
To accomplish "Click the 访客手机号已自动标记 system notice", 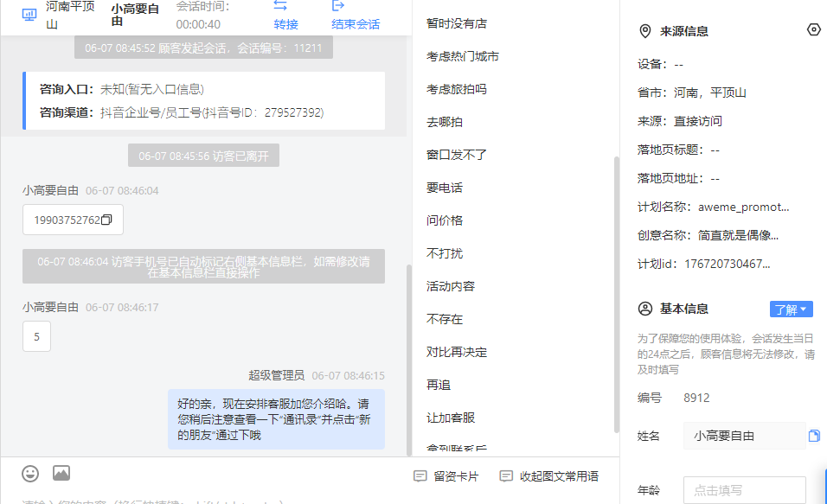I will pos(203,266).
